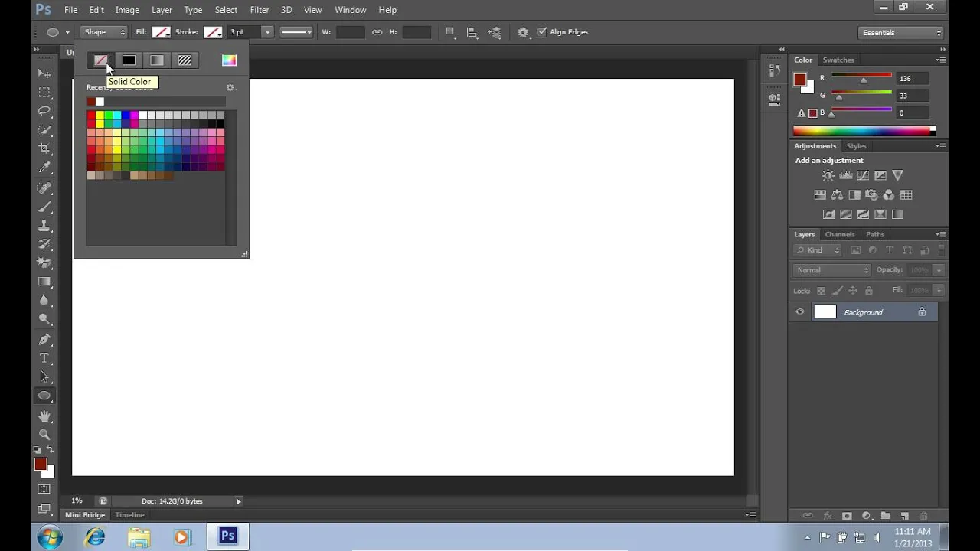
Task: Open the Filter menu
Action: click(260, 10)
